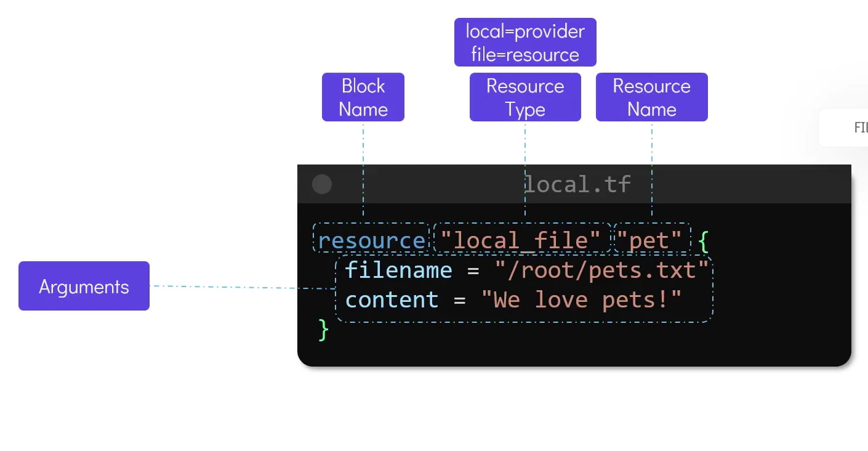
Task: Click the local.tf file title
Action: pyautogui.click(x=577, y=184)
